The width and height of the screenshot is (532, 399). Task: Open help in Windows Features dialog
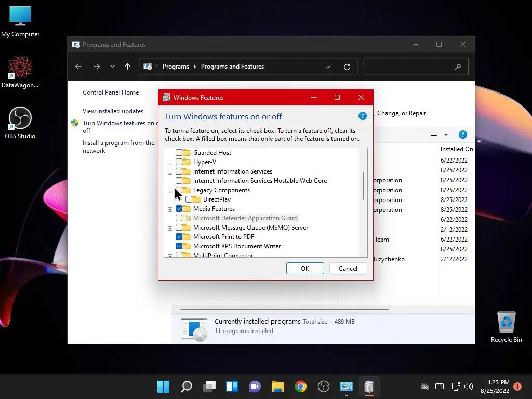pyautogui.click(x=362, y=116)
